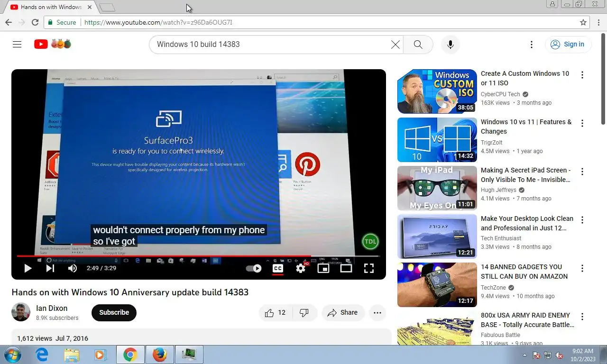The width and height of the screenshot is (607, 364).
Task: View site info via Secure label
Action: point(61,22)
